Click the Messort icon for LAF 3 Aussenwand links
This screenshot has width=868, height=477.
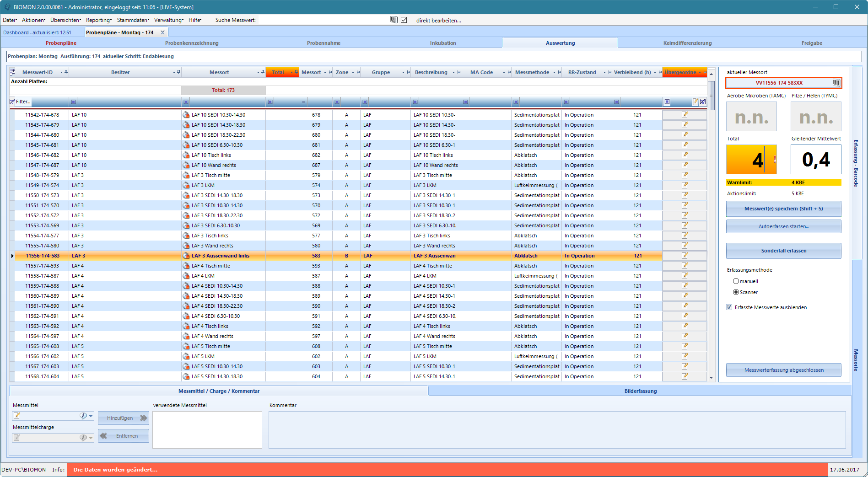[x=186, y=256]
